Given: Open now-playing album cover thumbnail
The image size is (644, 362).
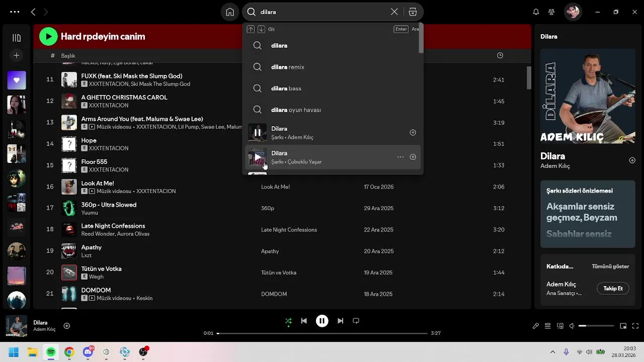Looking at the screenshot, I should (x=17, y=326).
